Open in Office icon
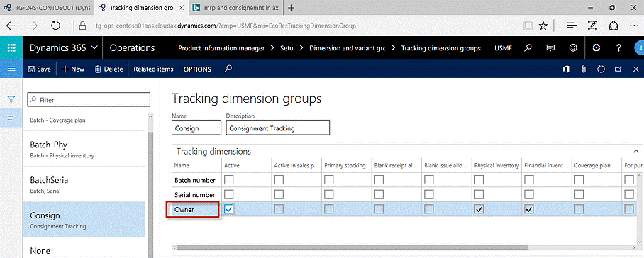The width and height of the screenshot is (644, 258). click(x=566, y=69)
